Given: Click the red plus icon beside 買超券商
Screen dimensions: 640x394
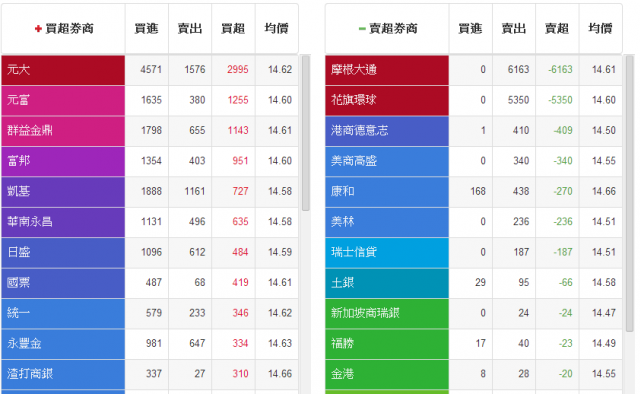Looking at the screenshot, I should (38, 29).
